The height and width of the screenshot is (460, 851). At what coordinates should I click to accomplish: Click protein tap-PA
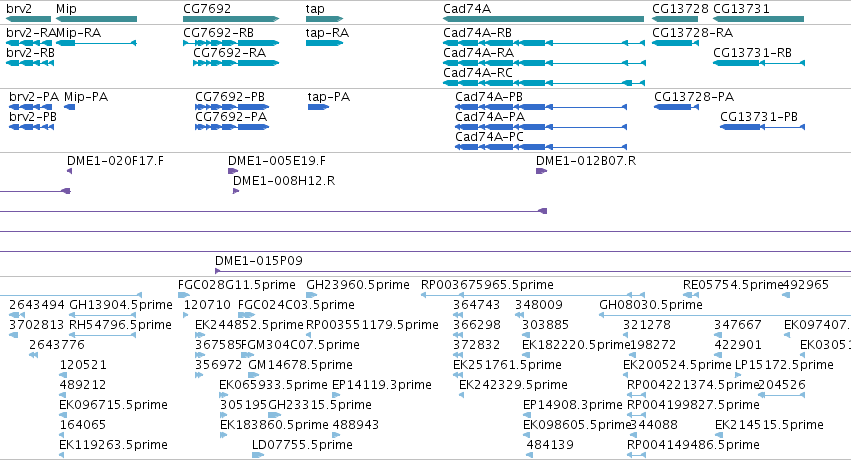(319, 107)
